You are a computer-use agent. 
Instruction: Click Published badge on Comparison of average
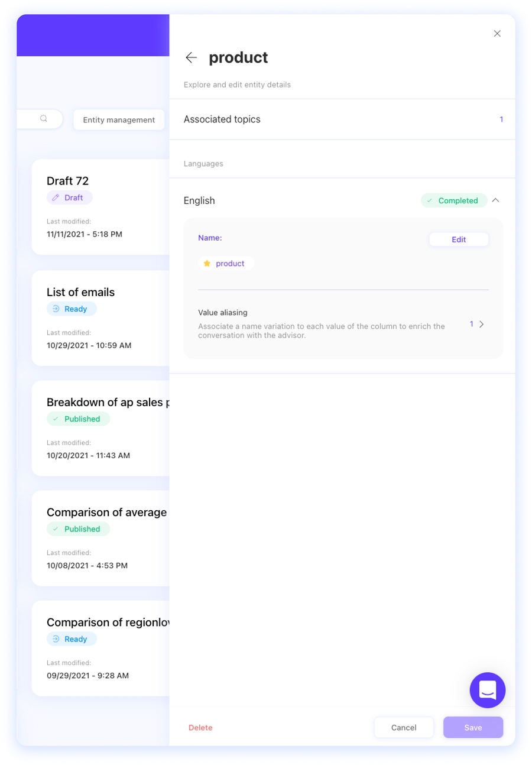pos(78,529)
